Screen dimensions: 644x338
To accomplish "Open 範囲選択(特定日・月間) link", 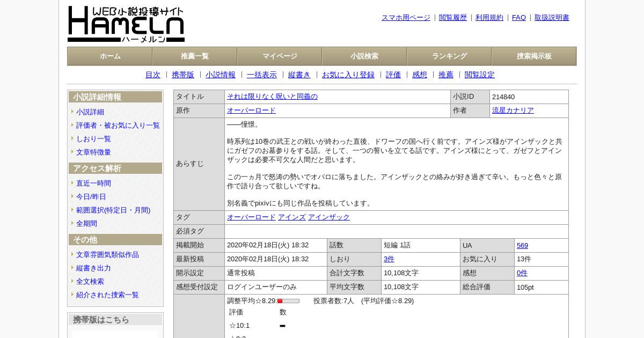I will click(113, 210).
